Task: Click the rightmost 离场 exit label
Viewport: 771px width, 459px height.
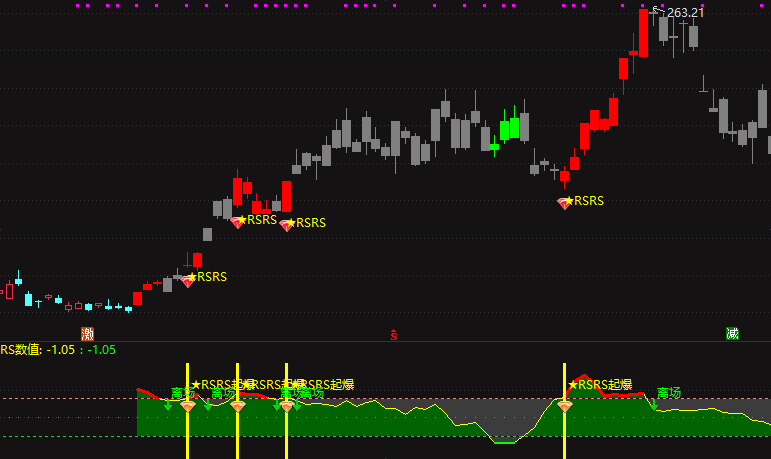Action: [x=669, y=393]
